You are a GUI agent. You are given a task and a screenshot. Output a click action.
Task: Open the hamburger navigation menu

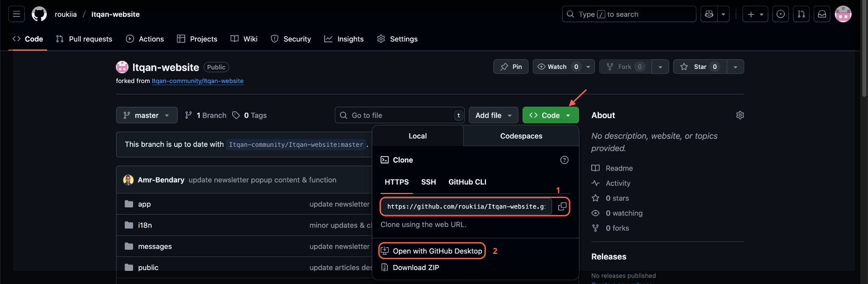coord(17,14)
